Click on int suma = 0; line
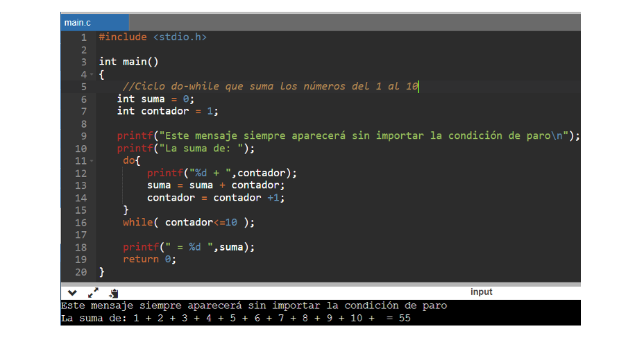Image resolution: width=644 pixels, height=338 pixels. (x=155, y=99)
